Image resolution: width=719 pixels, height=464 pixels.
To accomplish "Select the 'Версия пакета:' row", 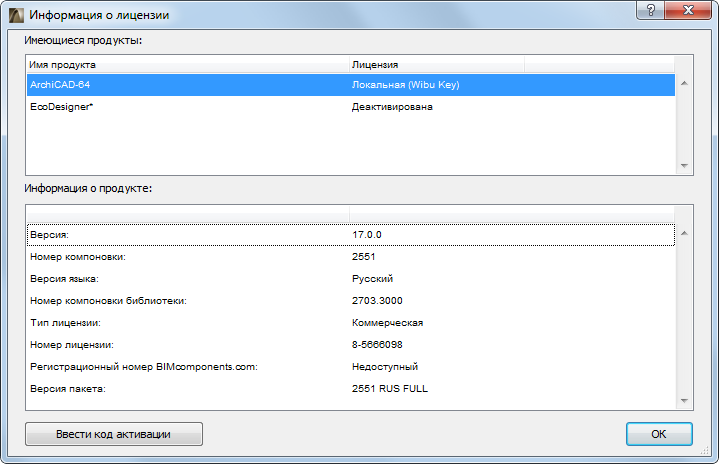I will tap(351, 389).
